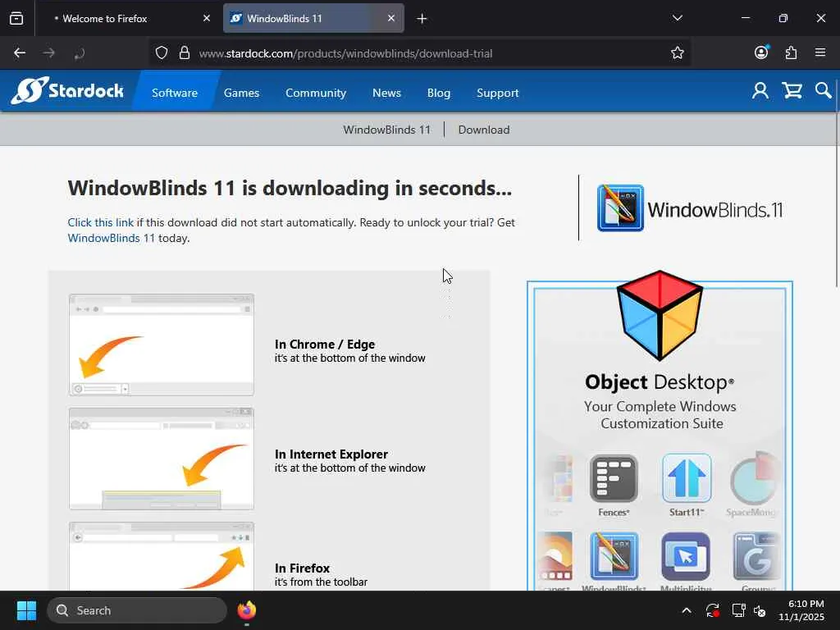Open a new tab with the plus button

(422, 19)
